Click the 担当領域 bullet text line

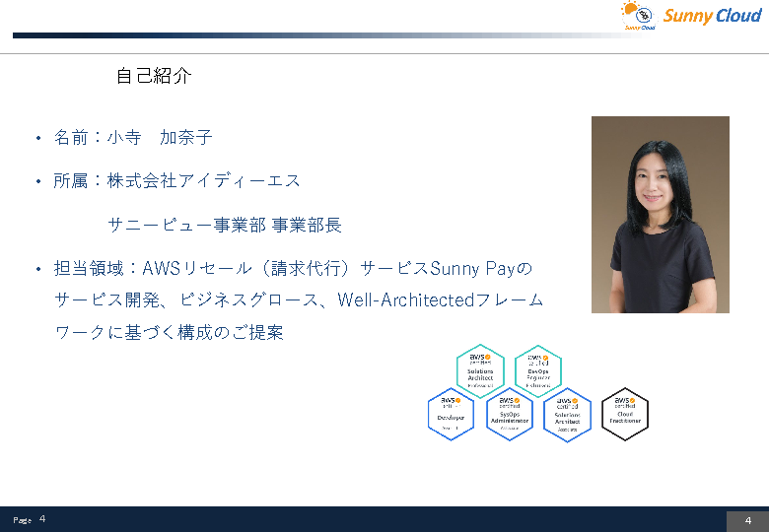click(x=293, y=268)
